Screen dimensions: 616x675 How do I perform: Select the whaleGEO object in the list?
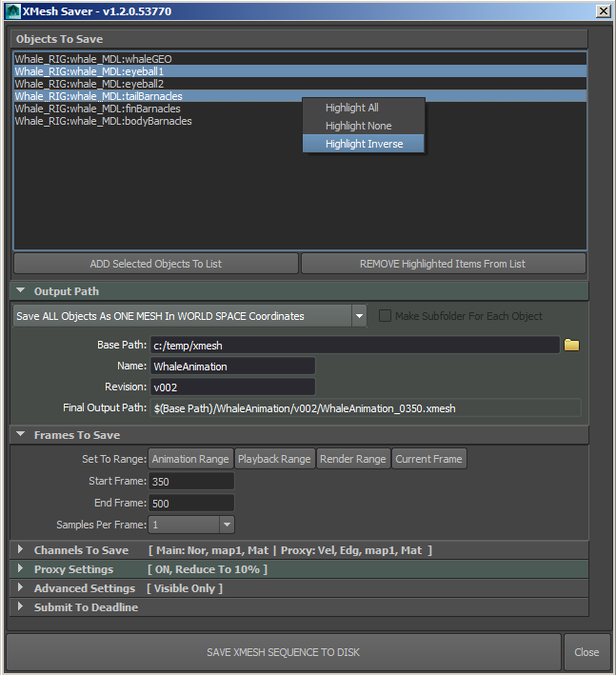click(93, 59)
